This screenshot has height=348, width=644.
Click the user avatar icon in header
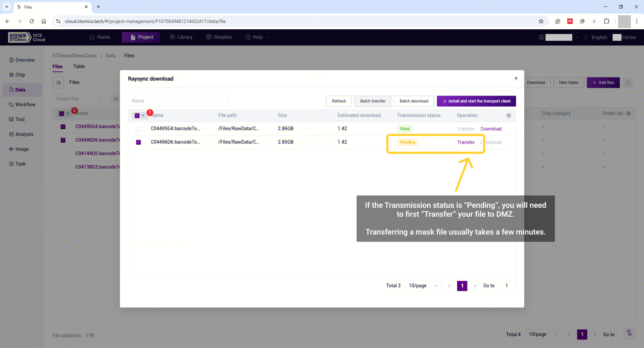point(542,37)
